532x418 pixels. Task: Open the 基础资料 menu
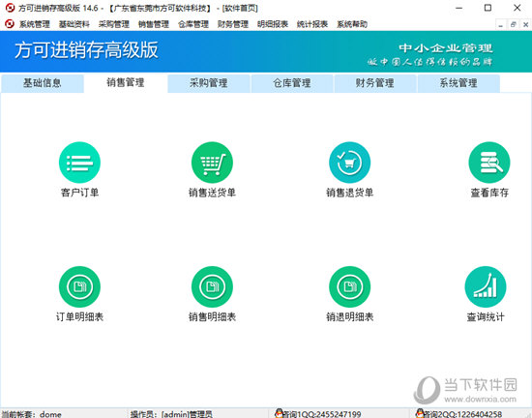pyautogui.click(x=74, y=24)
